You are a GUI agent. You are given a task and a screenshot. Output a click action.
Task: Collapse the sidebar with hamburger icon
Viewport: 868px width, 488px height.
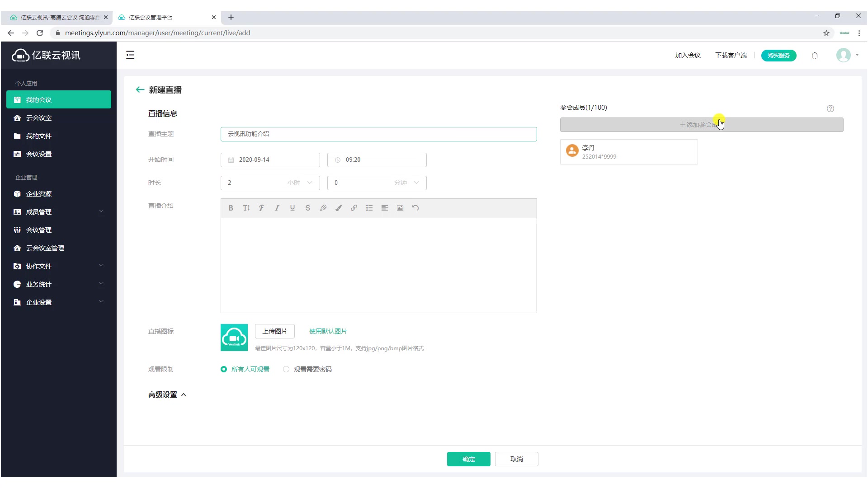click(x=130, y=55)
